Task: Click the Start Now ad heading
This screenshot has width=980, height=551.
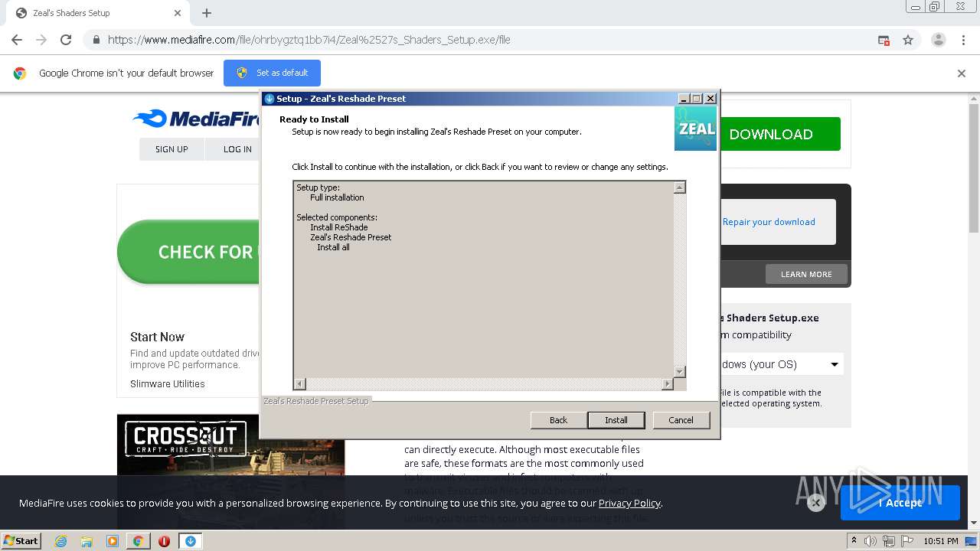Action: click(157, 337)
